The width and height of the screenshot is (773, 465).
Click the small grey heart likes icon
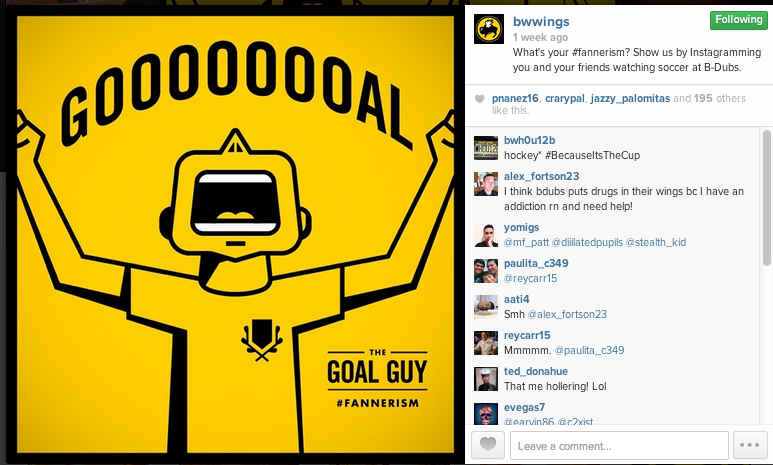click(x=479, y=99)
